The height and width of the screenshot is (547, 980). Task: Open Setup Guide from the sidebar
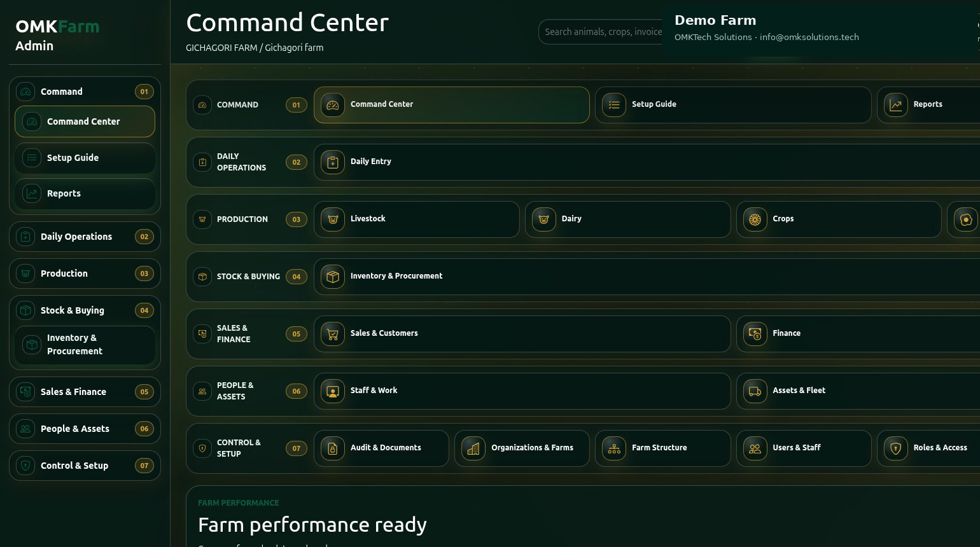coord(85,158)
